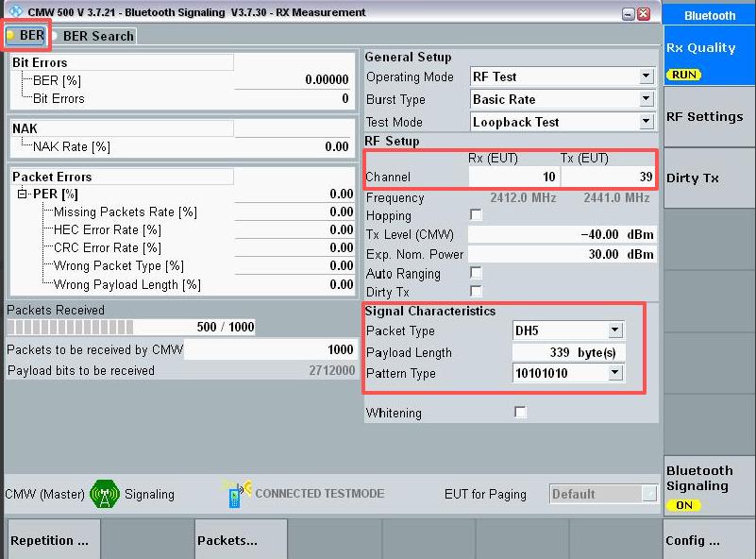This screenshot has width=756, height=559.
Task: Open the Operating Mode dropdown
Action: click(647, 76)
